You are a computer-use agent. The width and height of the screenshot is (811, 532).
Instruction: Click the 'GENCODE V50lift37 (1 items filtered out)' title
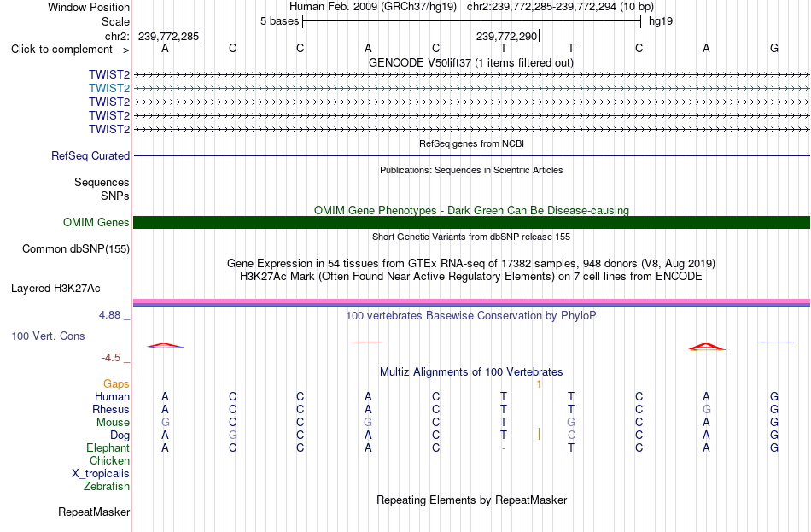(x=471, y=62)
